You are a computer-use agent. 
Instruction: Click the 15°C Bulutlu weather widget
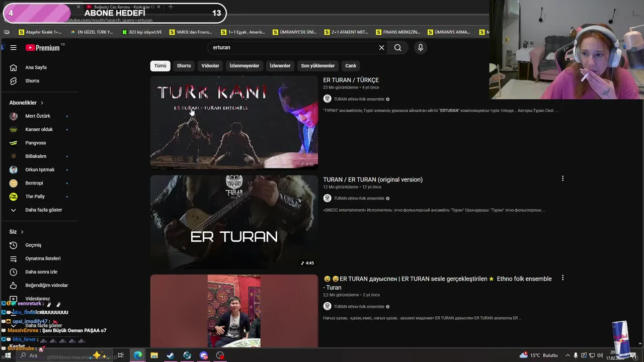point(538,355)
